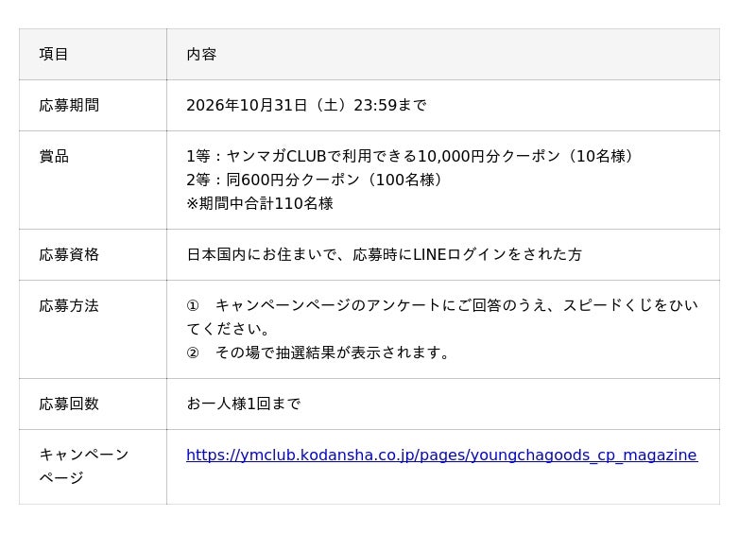Screen dimensions: 756x533
Task: Click the 応募資格 row label
Action: tap(69, 254)
